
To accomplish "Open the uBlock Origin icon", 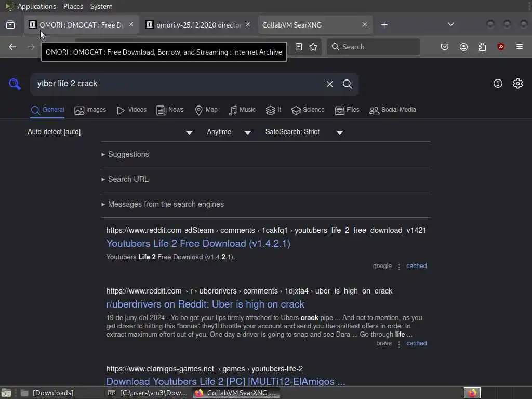I will click(500, 47).
